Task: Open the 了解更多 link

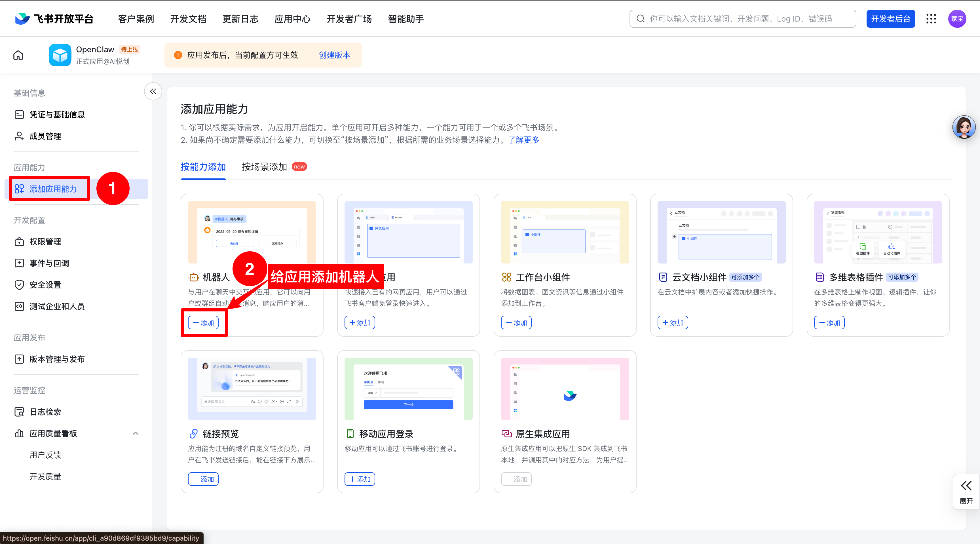Action: (523, 140)
